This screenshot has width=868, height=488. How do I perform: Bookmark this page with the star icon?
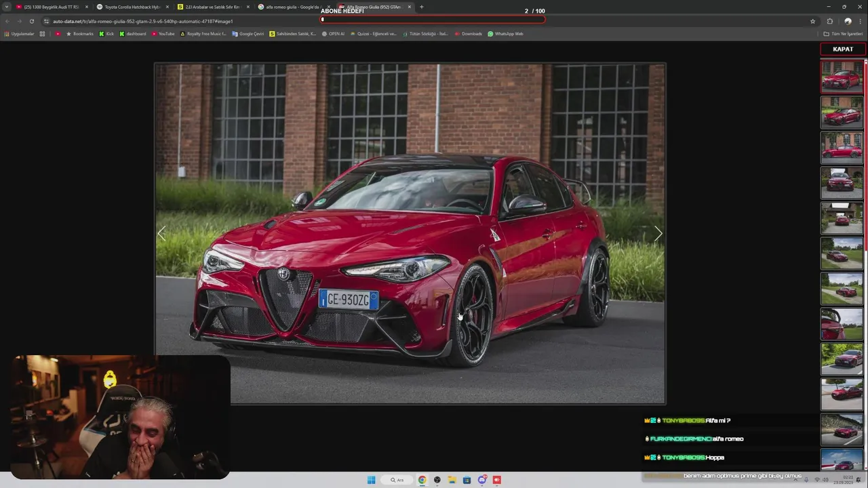click(812, 21)
